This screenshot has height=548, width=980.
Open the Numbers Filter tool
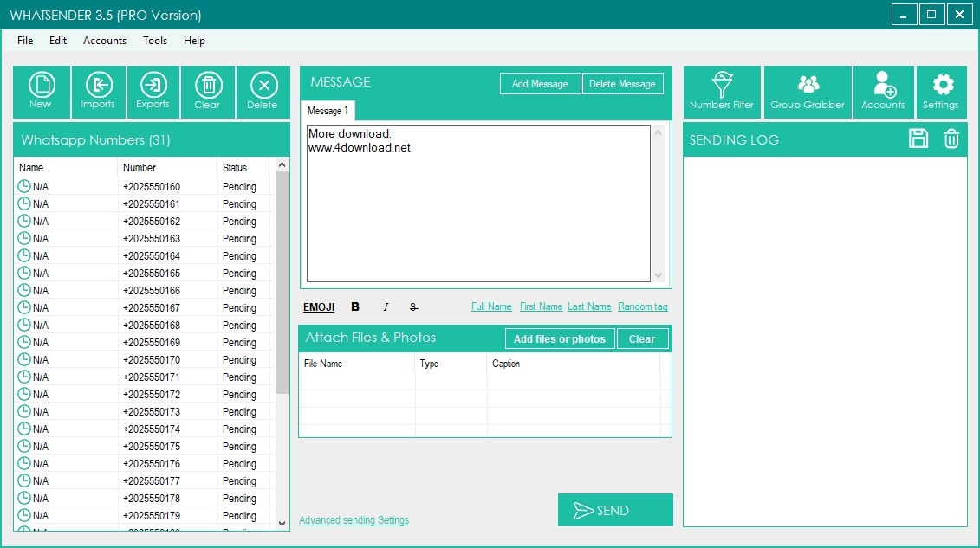(722, 92)
